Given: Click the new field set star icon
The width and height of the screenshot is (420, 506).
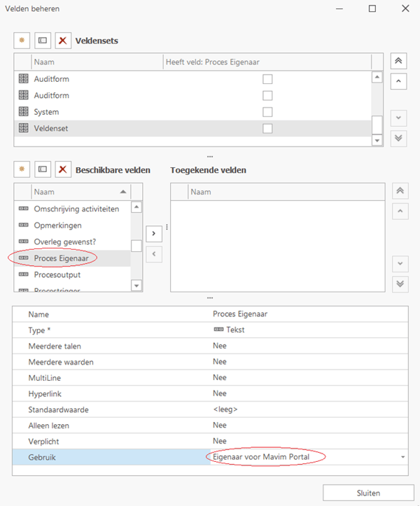Looking at the screenshot, I should tap(22, 41).
